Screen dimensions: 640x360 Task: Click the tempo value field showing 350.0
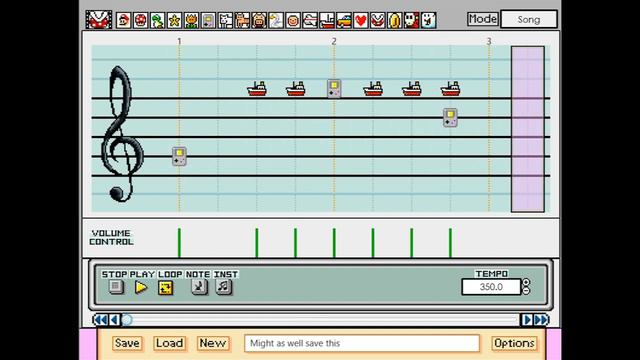click(x=491, y=287)
